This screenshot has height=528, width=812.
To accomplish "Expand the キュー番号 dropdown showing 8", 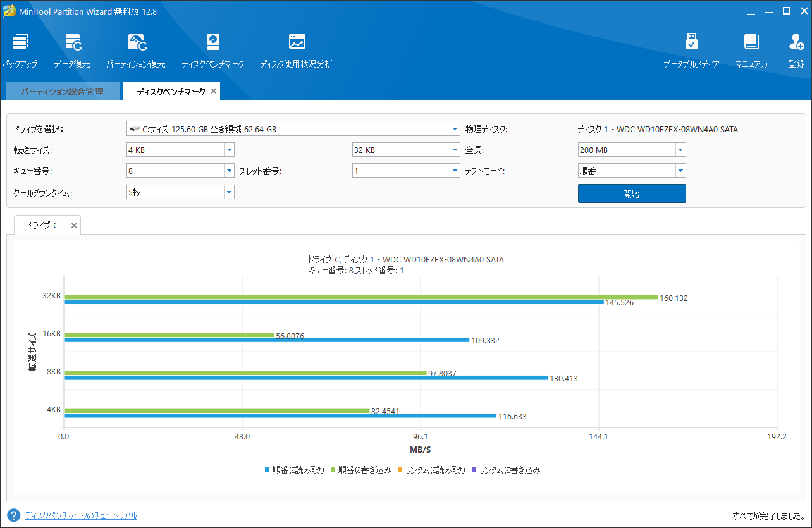I will coord(229,171).
